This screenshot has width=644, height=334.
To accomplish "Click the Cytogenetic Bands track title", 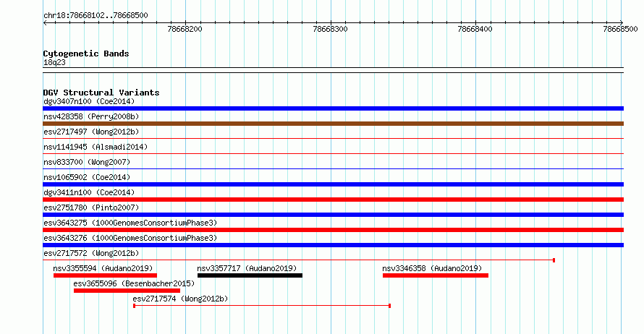I will tap(86, 53).
